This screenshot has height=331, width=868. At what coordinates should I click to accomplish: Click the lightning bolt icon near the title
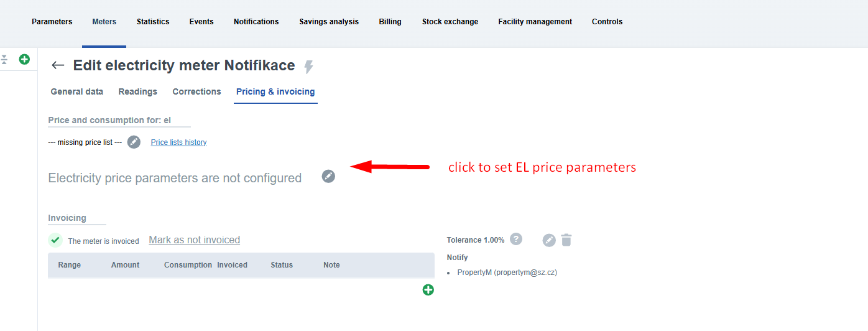308,67
